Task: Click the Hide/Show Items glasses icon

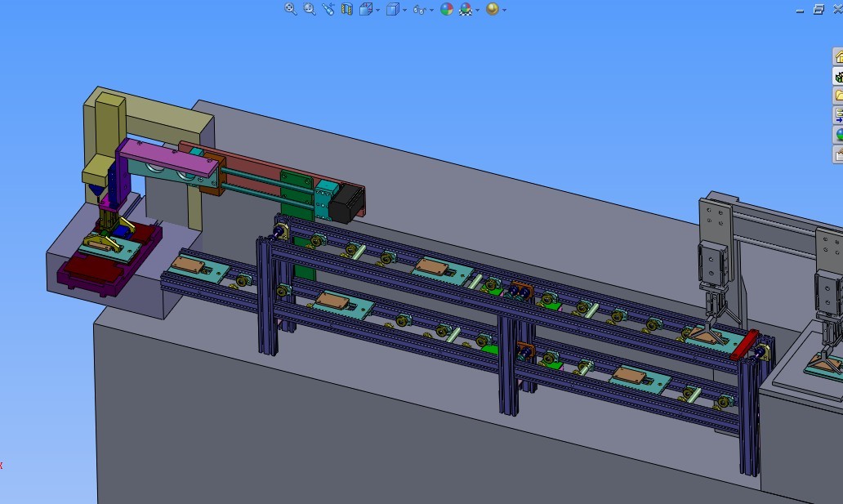Action: 420,10
